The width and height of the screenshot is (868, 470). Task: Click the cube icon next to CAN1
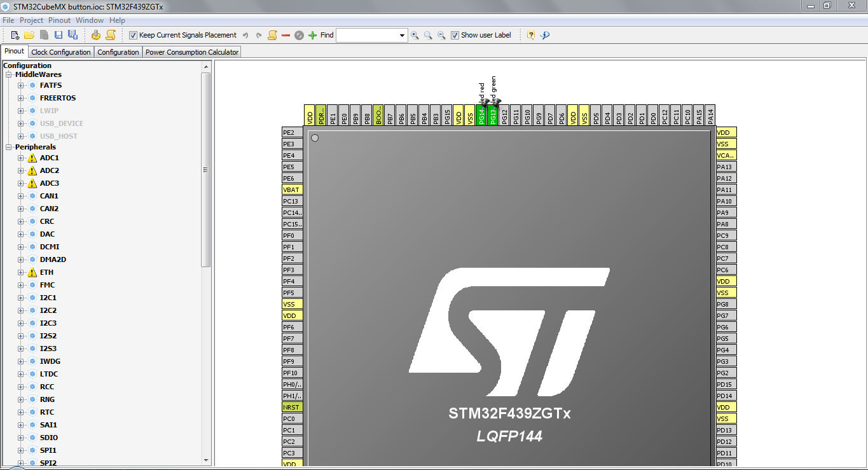32,196
